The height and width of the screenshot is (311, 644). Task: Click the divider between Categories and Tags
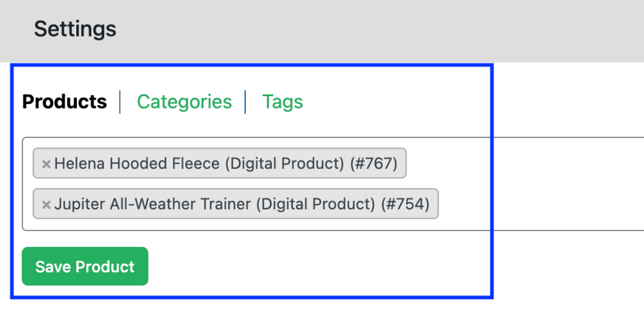[246, 102]
